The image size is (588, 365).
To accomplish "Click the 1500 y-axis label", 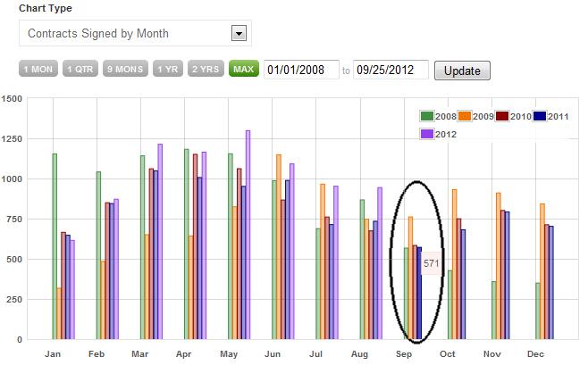I will click(12, 99).
